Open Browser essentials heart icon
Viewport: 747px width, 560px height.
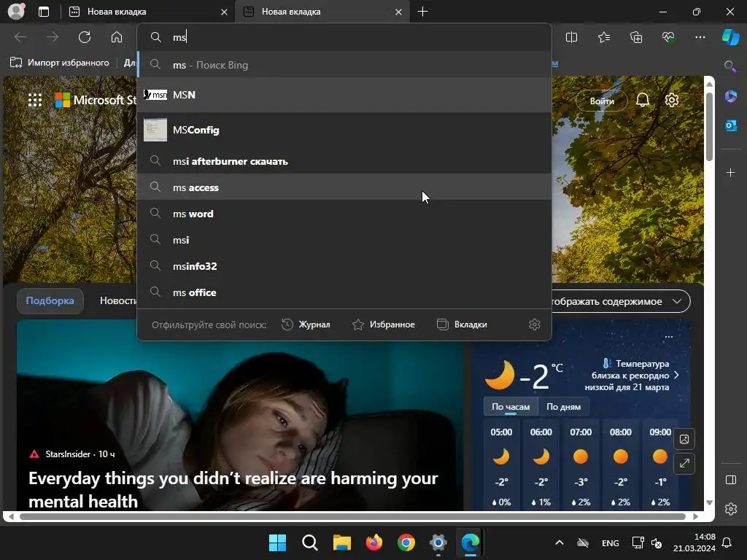(x=668, y=37)
